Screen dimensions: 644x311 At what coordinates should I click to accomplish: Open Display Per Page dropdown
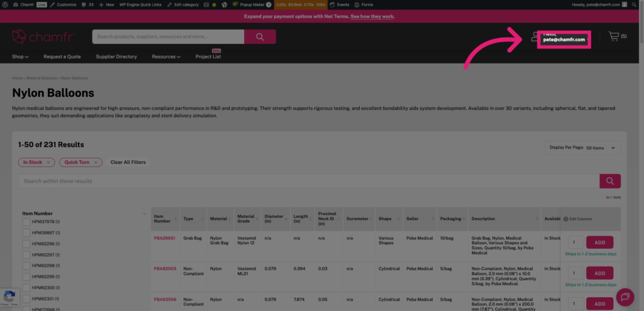coord(582,148)
